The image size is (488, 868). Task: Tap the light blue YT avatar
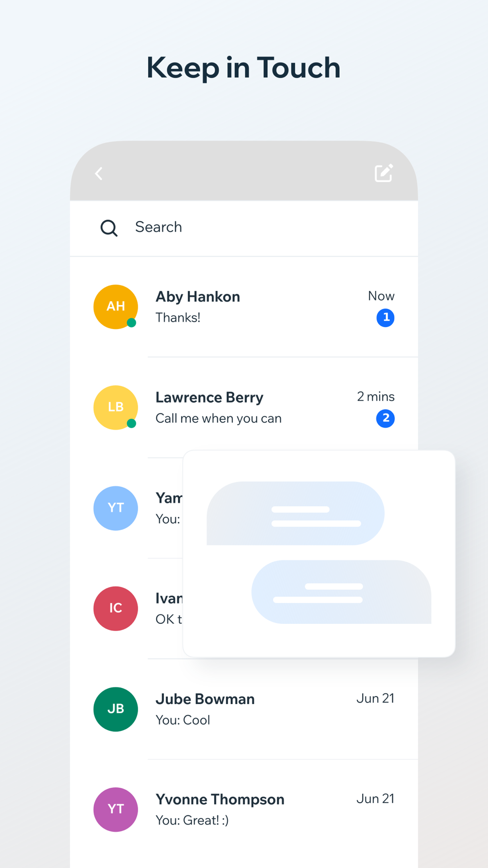[x=116, y=508]
